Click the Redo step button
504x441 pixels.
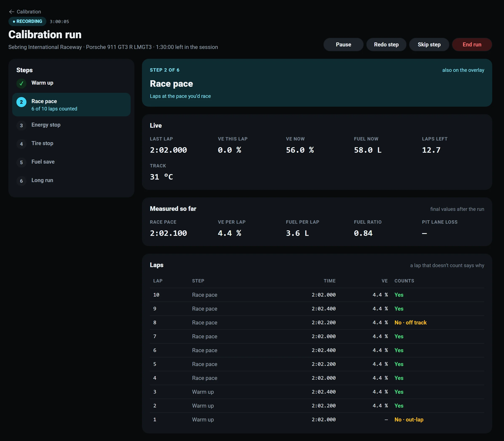click(386, 45)
